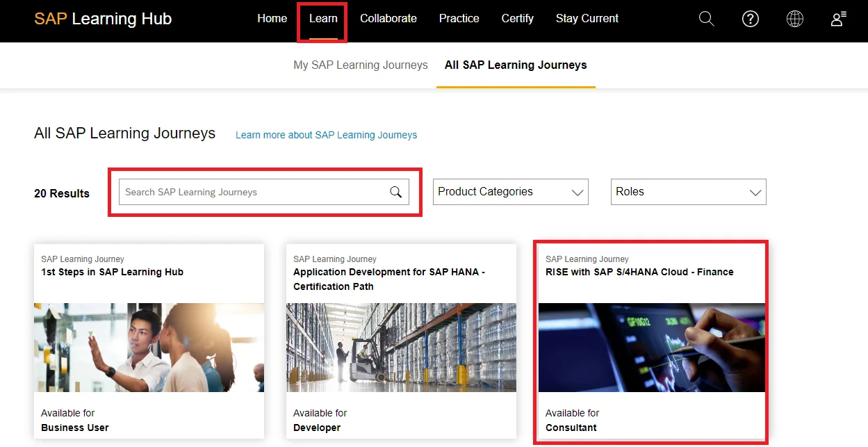The width and height of the screenshot is (868, 447).
Task: Click the SAP Learning Hub logo
Action: coord(103,19)
